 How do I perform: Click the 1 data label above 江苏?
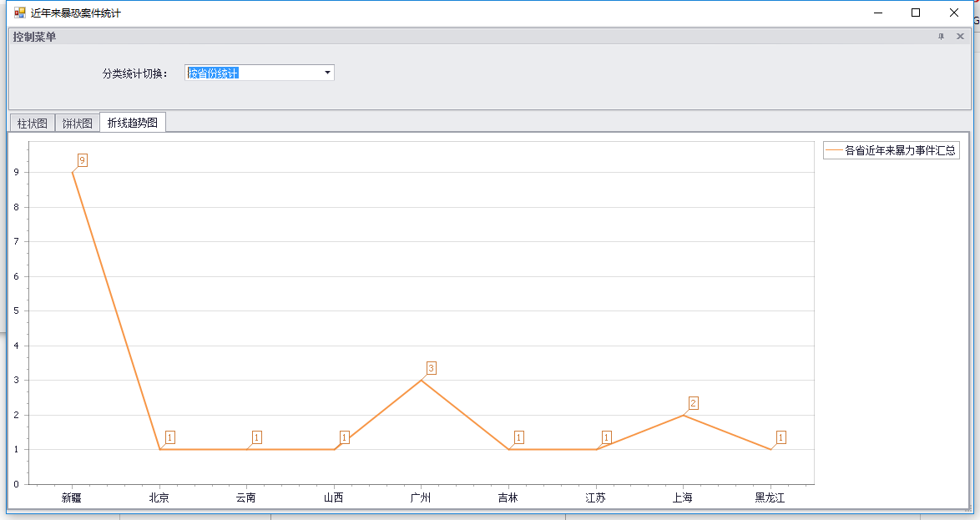tap(606, 437)
